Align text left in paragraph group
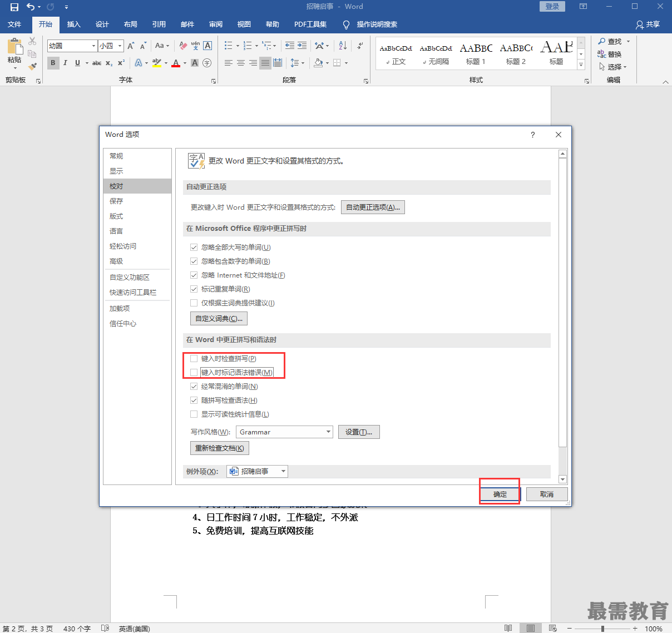The height and width of the screenshot is (633, 672). 229,63
